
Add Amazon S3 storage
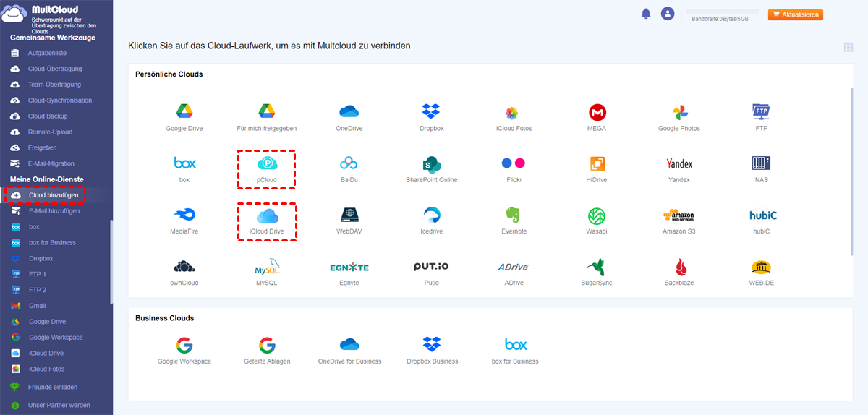679,221
